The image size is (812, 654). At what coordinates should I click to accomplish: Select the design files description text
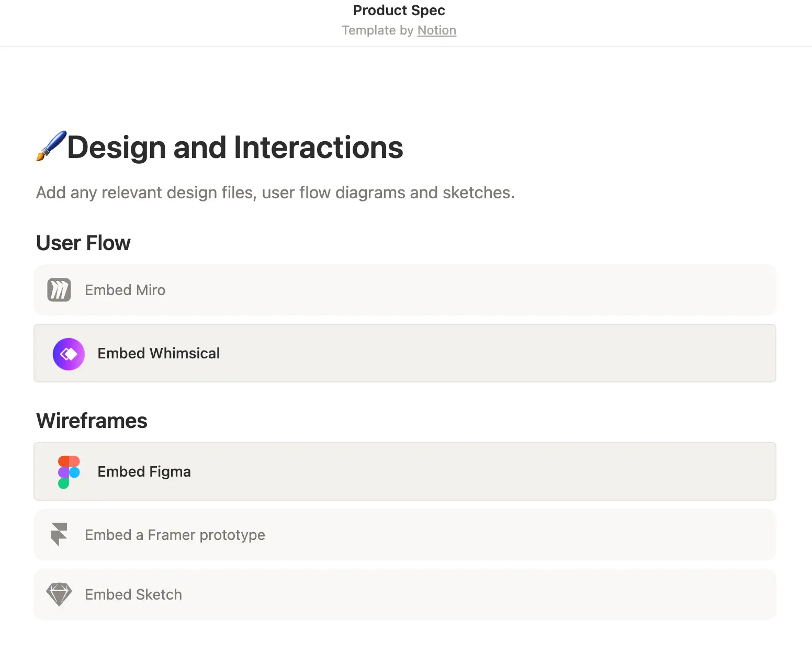pyautogui.click(x=275, y=193)
